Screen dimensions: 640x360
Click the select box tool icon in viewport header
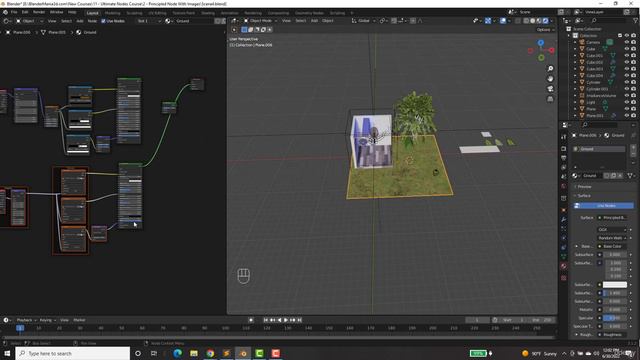tap(244, 29)
